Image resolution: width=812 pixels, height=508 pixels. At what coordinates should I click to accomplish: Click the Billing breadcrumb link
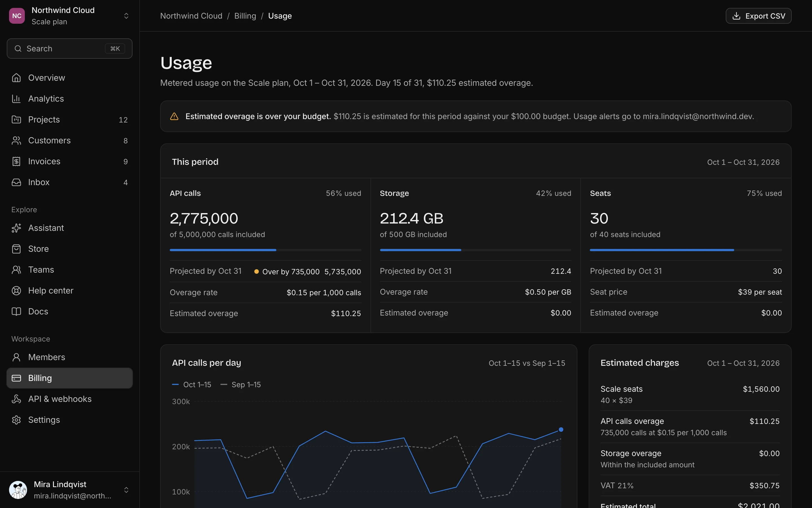[x=245, y=16]
